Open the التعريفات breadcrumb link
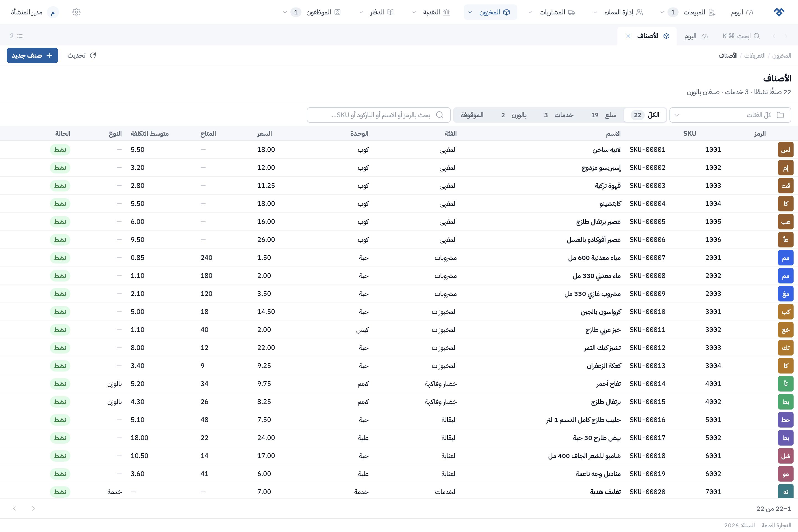Viewport: 798px width, 532px height. click(754, 55)
